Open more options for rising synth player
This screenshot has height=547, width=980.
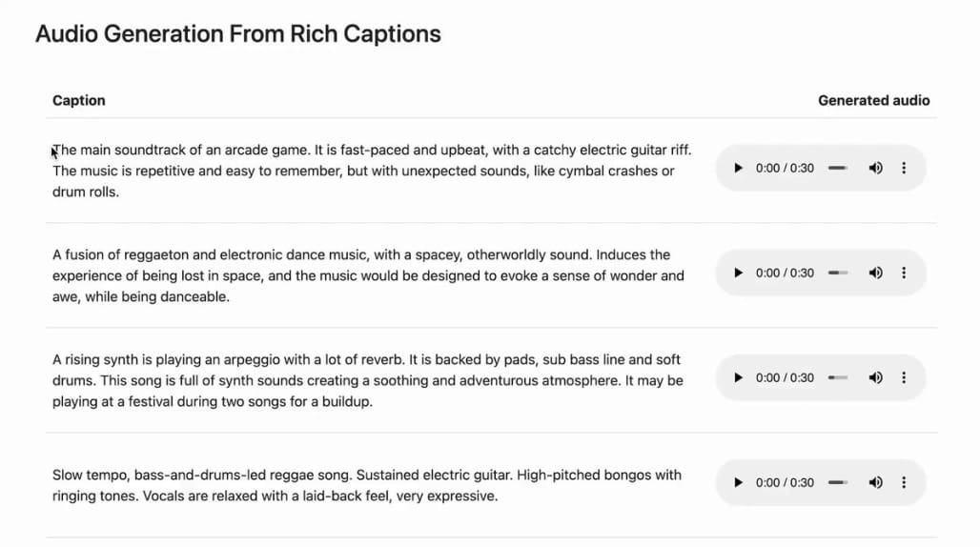pos(904,378)
